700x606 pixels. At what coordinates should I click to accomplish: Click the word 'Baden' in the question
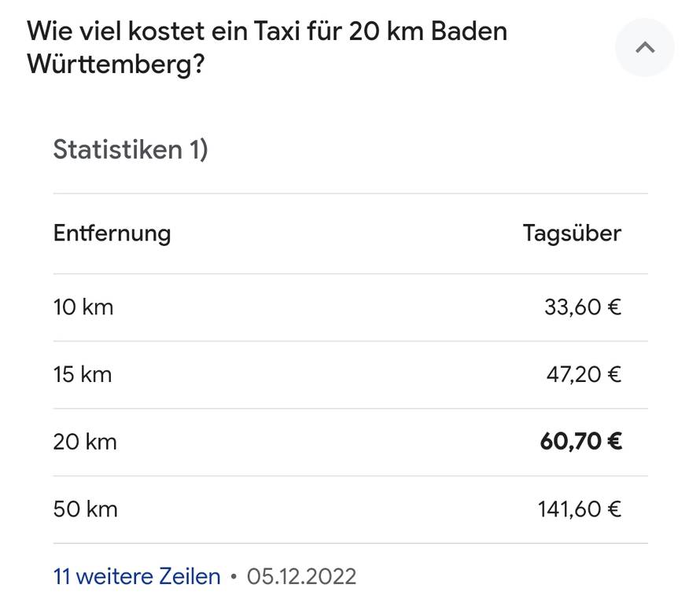tap(470, 31)
